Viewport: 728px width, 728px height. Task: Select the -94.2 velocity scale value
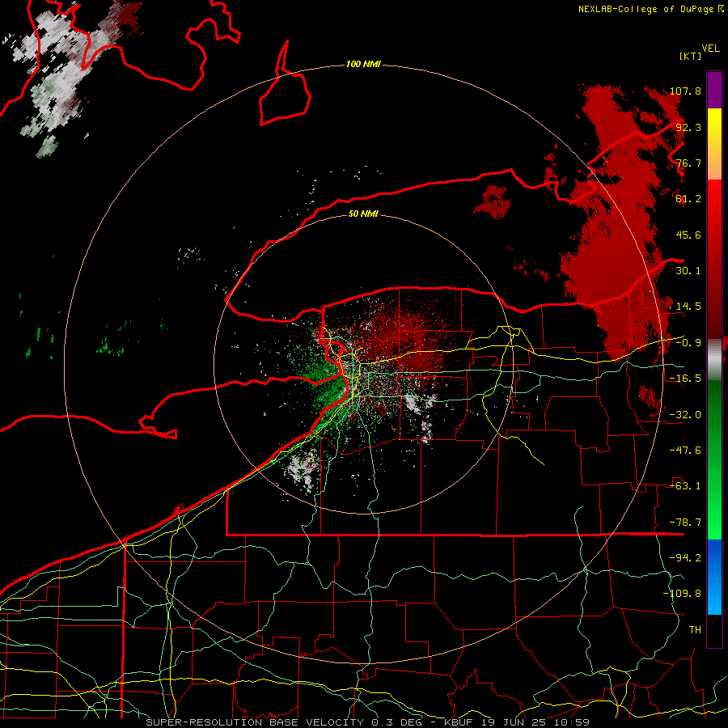[685, 558]
